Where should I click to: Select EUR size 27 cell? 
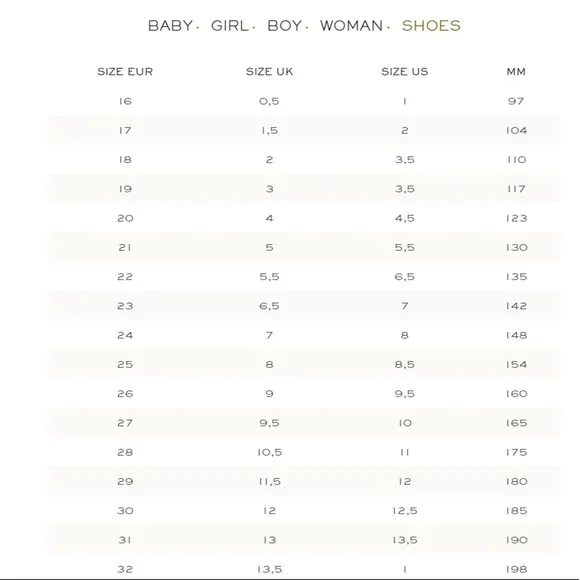click(x=125, y=423)
